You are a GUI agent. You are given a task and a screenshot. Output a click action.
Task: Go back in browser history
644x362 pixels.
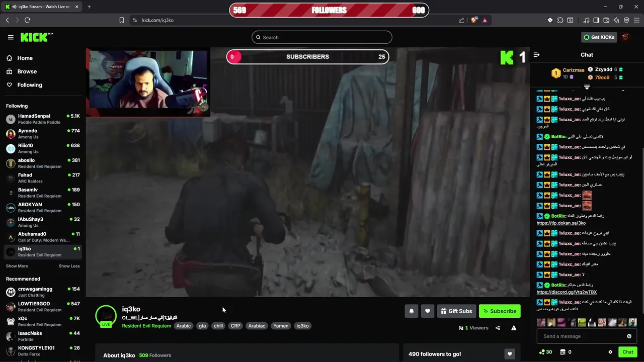(7, 20)
